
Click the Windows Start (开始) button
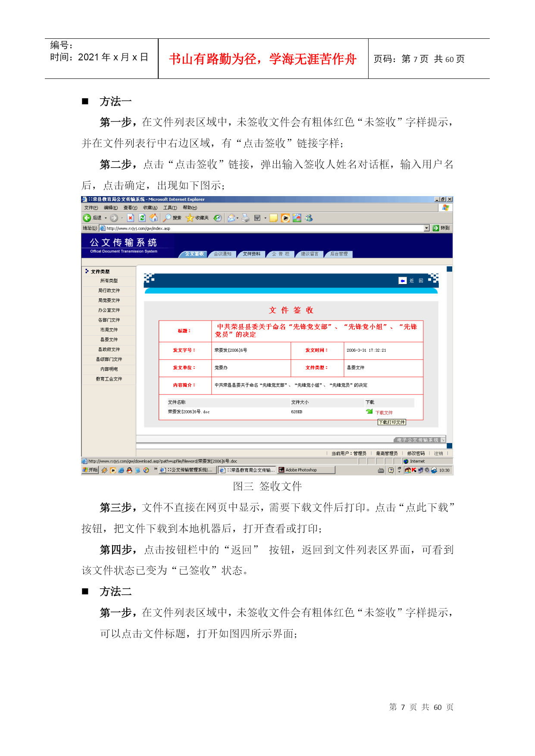(91, 470)
